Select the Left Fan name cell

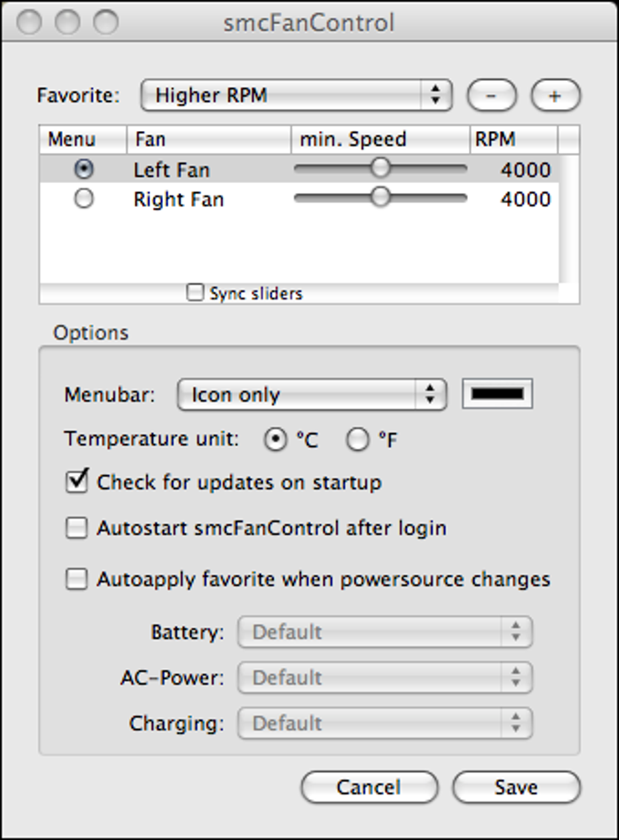point(171,170)
